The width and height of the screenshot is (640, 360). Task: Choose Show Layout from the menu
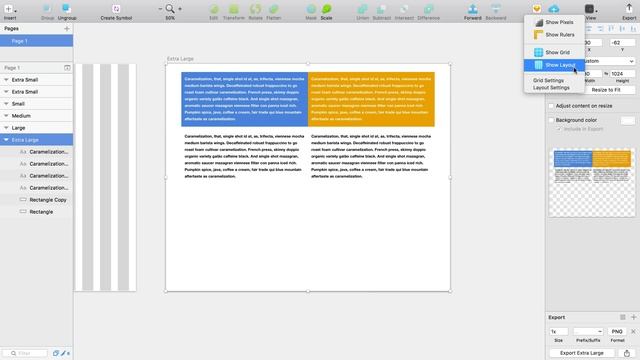(x=554, y=65)
